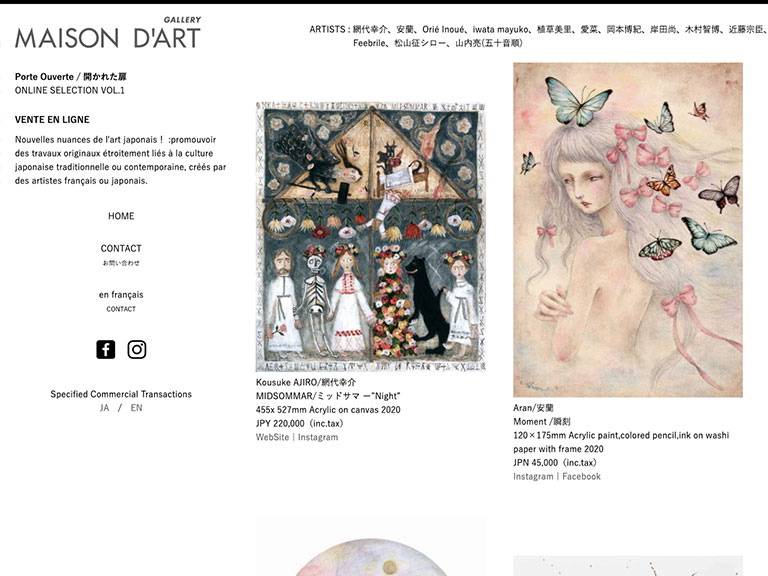This screenshot has height=576, width=768.
Task: Select artist Orié Inoué in artists list
Action: point(443,29)
